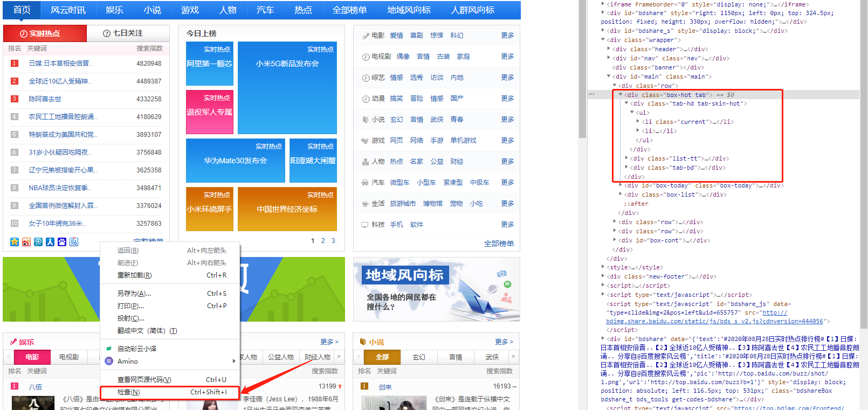Click the clock icon beside 电视剧
Image resolution: width=868 pixels, height=410 pixels.
(x=366, y=57)
